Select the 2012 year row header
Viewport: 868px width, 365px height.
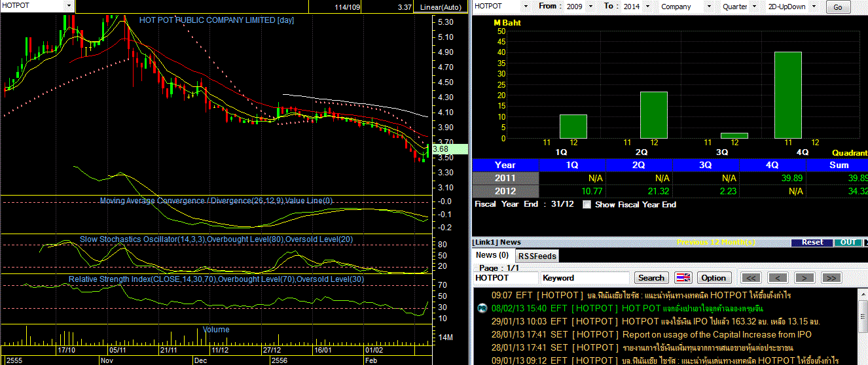(x=505, y=191)
